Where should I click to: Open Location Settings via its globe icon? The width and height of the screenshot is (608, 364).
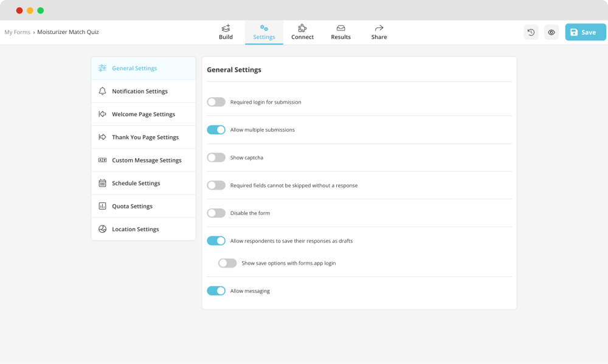click(x=103, y=229)
